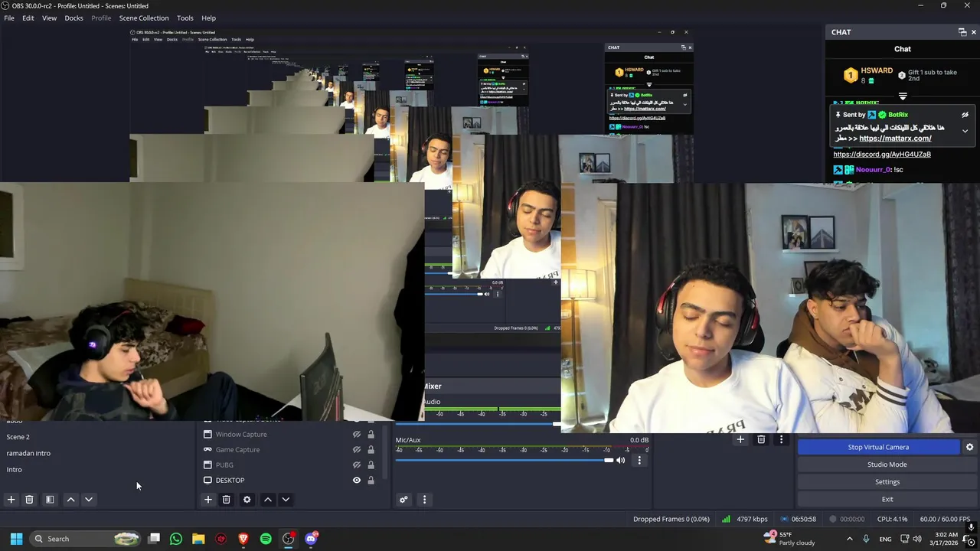Image resolution: width=980 pixels, height=551 pixels.
Task: Open source properties gear icon
Action: (247, 500)
